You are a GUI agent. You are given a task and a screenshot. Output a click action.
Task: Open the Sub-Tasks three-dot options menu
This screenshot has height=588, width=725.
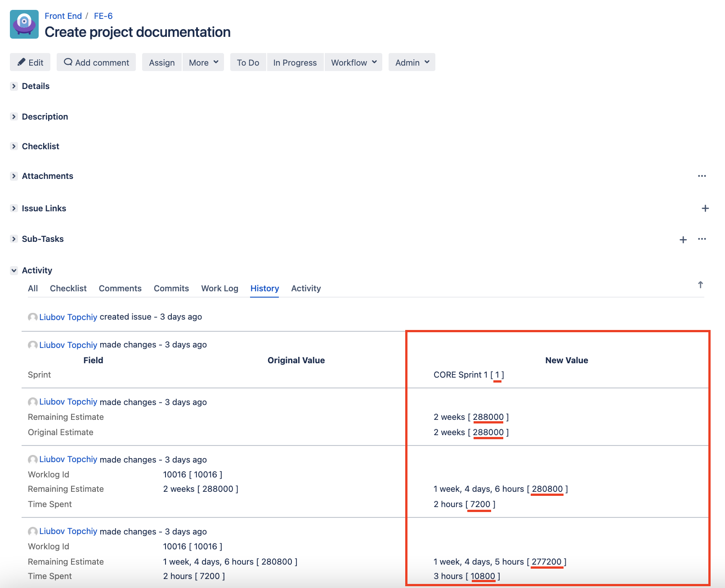coord(702,239)
